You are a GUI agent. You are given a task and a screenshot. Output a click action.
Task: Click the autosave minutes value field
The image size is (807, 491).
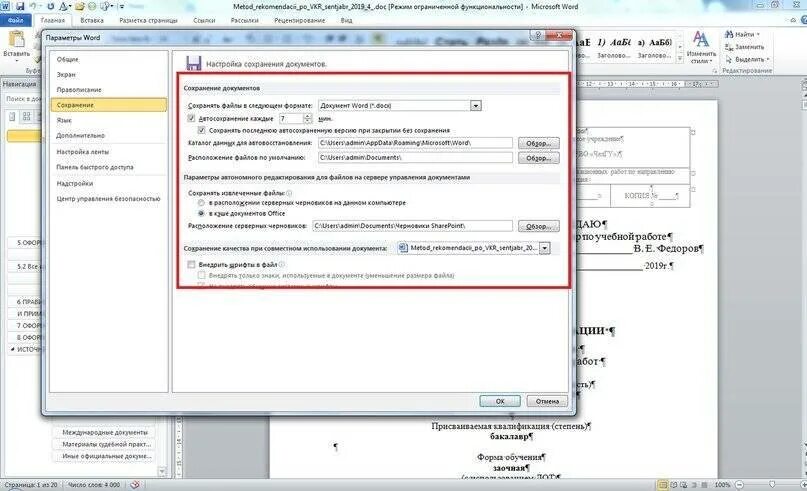point(291,119)
